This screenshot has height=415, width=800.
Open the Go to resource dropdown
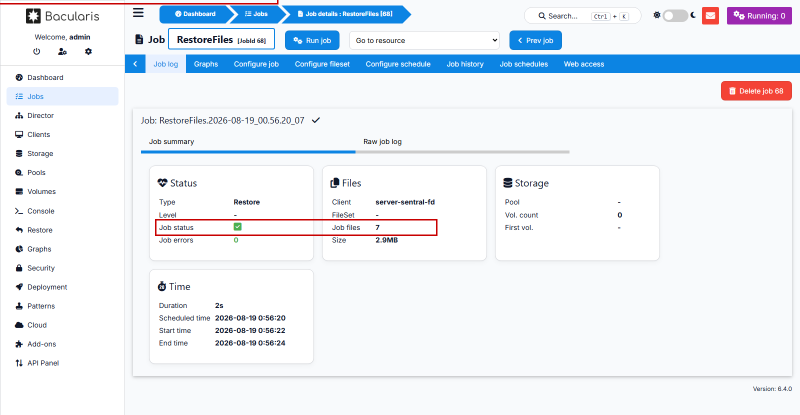424,40
